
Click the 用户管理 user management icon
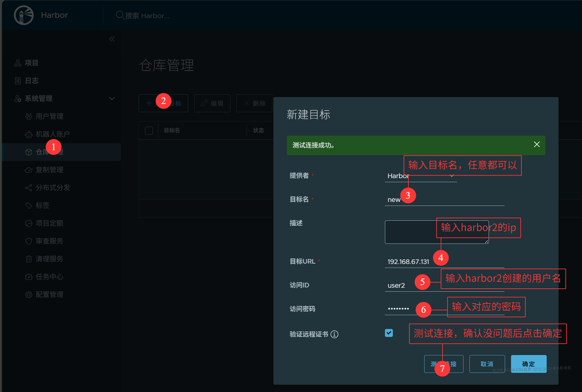point(29,116)
